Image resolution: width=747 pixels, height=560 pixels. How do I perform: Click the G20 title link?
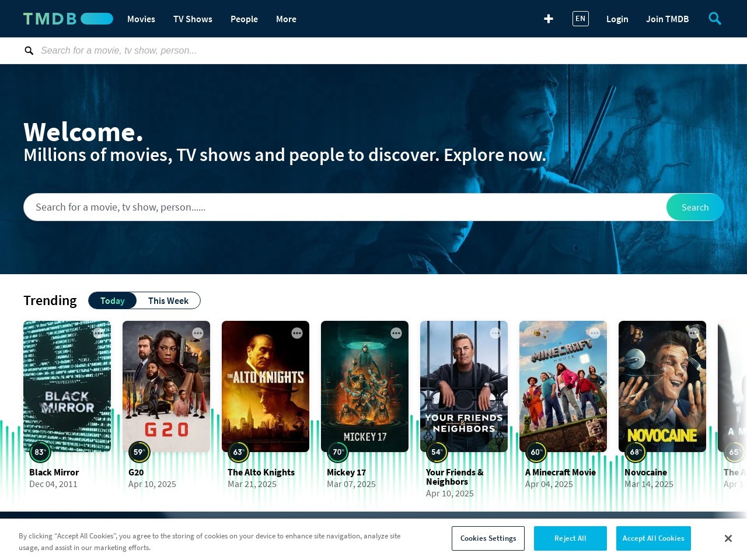(x=136, y=473)
